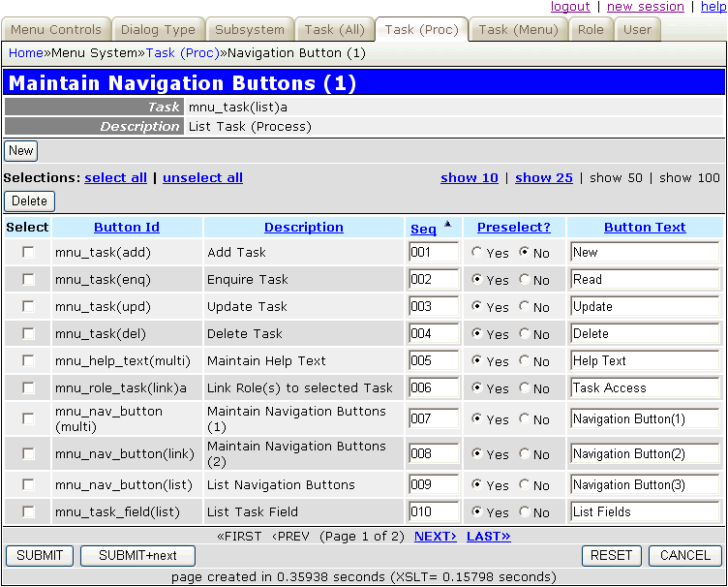Show 10 rows per page

pyautogui.click(x=470, y=178)
